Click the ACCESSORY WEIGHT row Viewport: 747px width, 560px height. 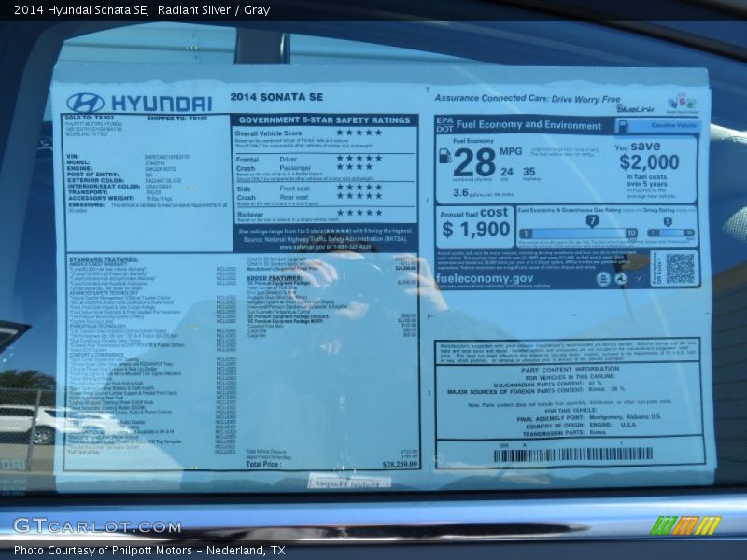[120, 198]
